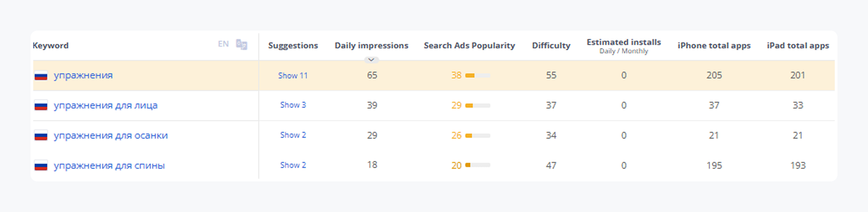
Task: Sort by Search Ads Popularity header
Action: 469,46
